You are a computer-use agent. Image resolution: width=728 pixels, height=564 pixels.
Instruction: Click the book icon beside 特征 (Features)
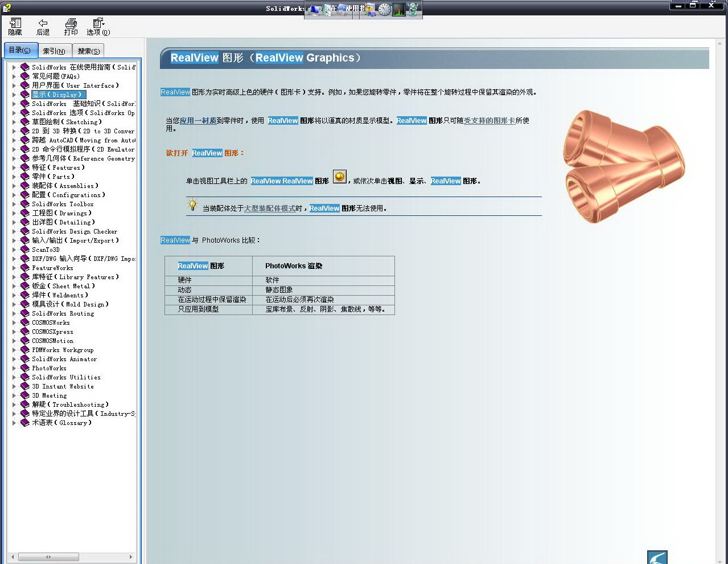(x=25, y=167)
